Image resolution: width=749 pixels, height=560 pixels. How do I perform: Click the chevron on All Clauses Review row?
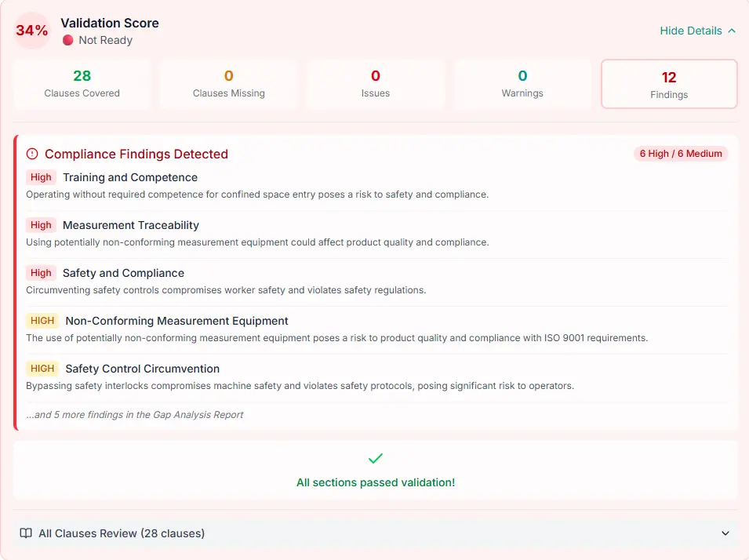pyautogui.click(x=725, y=533)
